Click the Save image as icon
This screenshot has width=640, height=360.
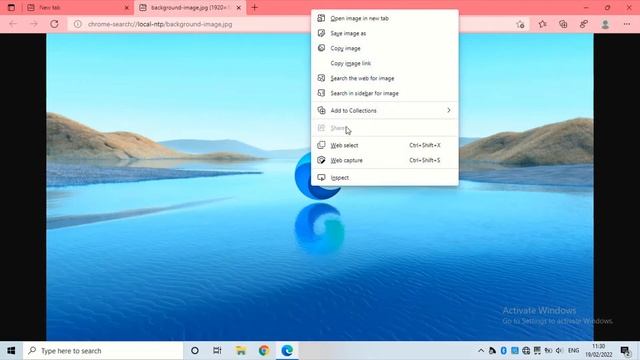pos(321,33)
